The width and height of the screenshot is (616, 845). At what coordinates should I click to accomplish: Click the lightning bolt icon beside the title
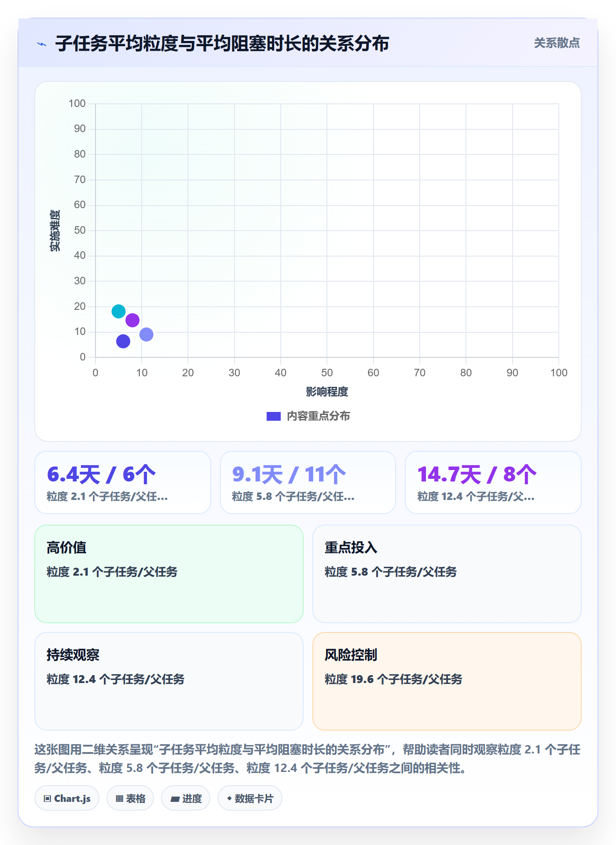(x=42, y=44)
